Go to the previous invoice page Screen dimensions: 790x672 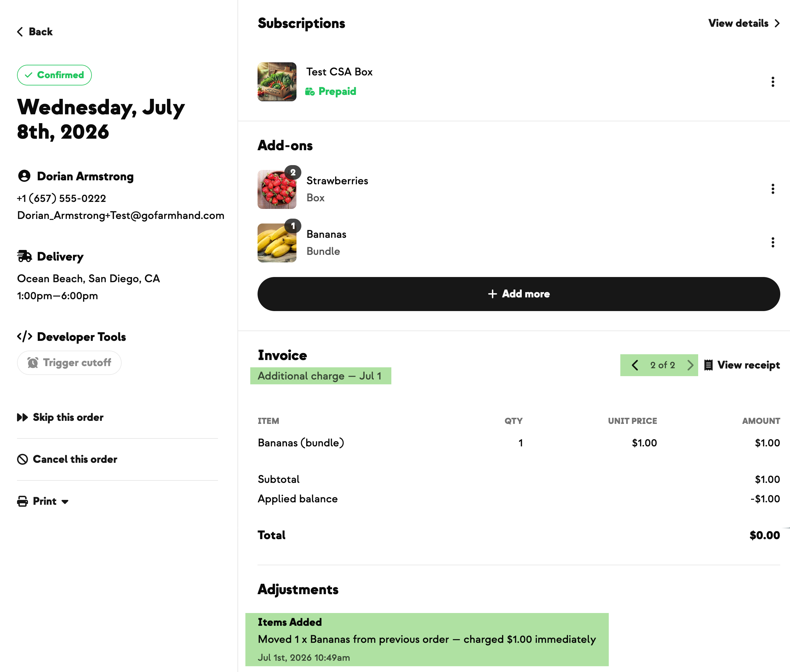pyautogui.click(x=635, y=365)
